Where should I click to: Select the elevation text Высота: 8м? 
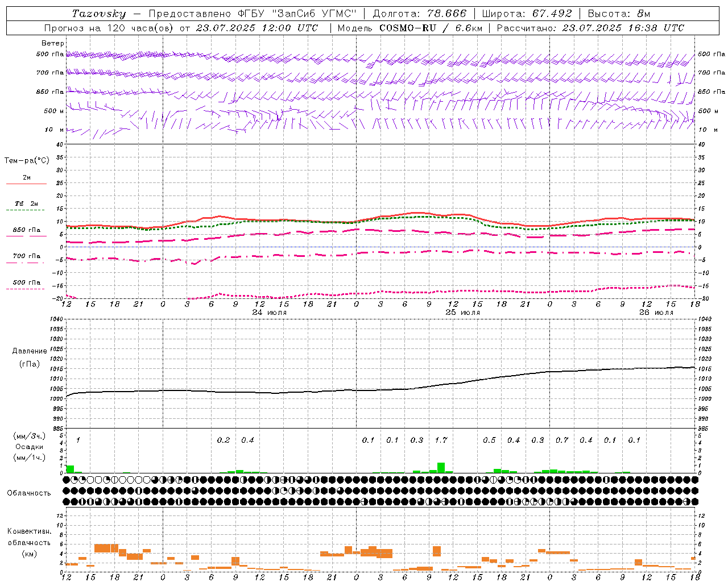point(619,14)
